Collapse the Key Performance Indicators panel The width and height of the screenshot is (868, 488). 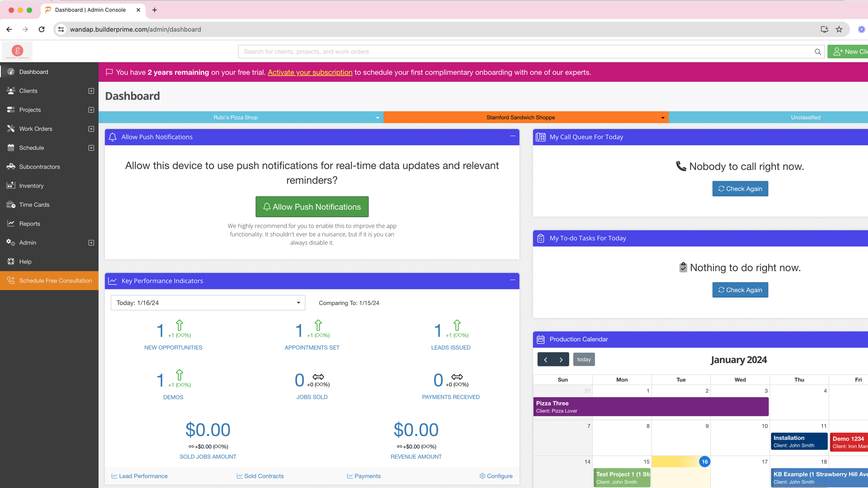[513, 280]
